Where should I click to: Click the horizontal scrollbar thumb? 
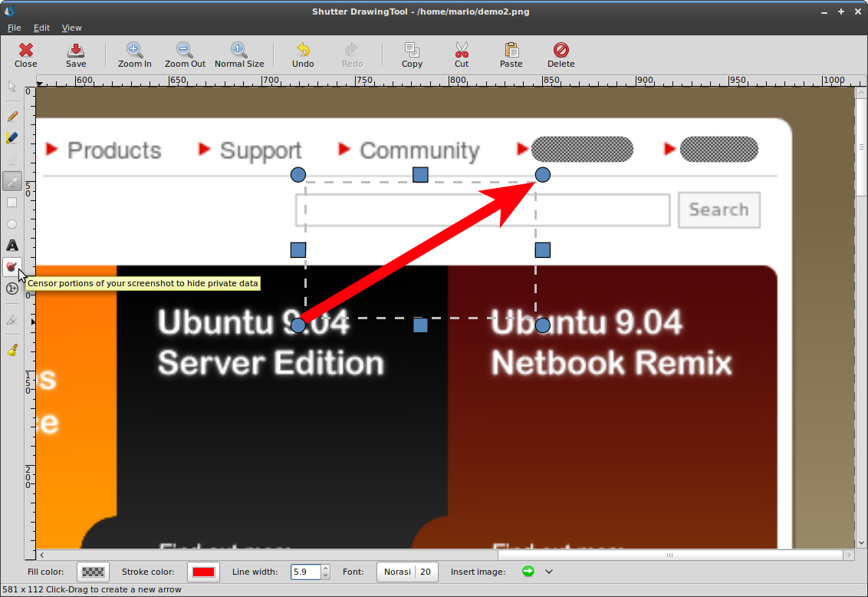click(x=670, y=555)
